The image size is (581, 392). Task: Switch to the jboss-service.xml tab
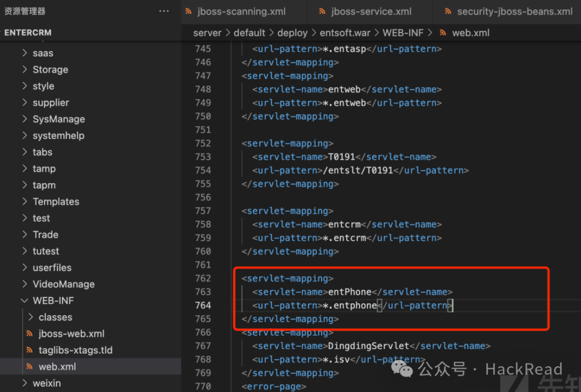point(370,11)
